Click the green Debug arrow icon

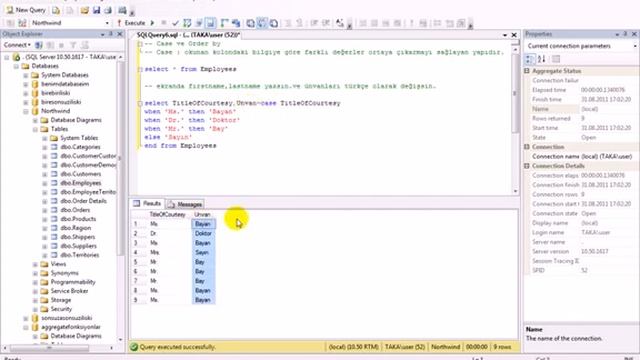(x=152, y=23)
